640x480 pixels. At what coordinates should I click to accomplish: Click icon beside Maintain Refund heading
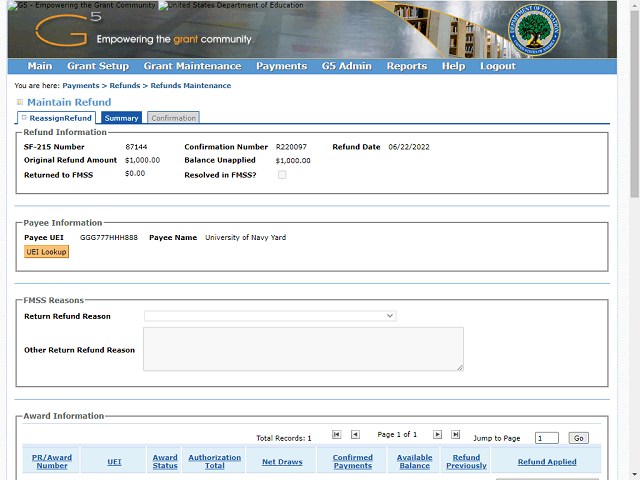19,102
